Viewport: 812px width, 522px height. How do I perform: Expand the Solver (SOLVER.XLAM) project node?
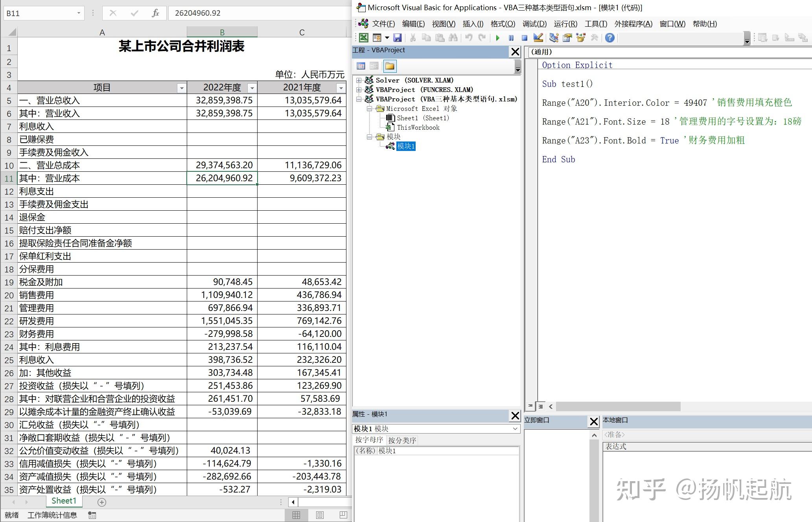coord(359,80)
